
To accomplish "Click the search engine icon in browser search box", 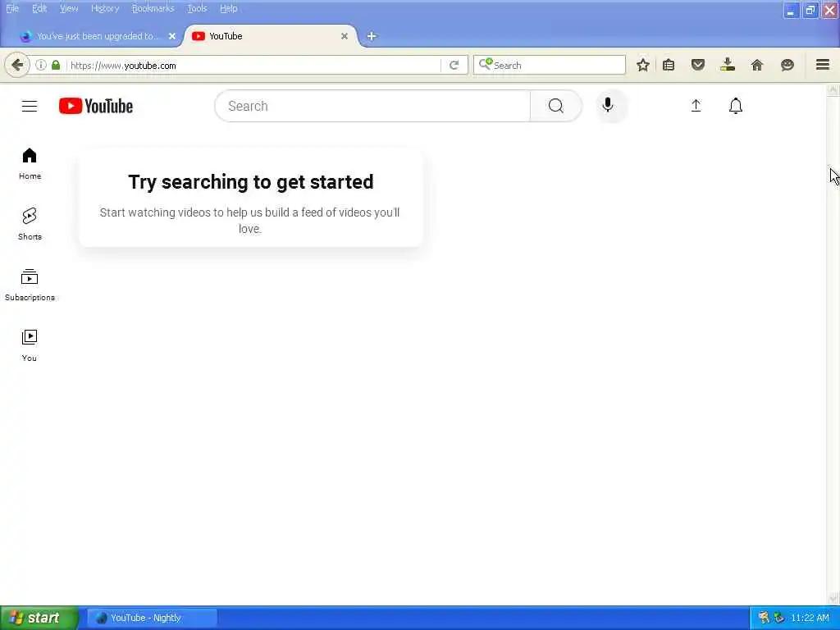I will 486,64.
